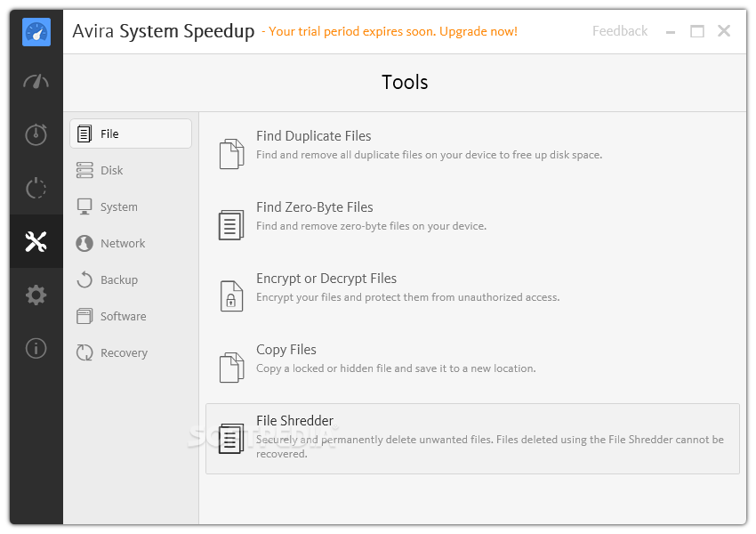
Task: Switch to the Software tools tab
Action: 130,317
